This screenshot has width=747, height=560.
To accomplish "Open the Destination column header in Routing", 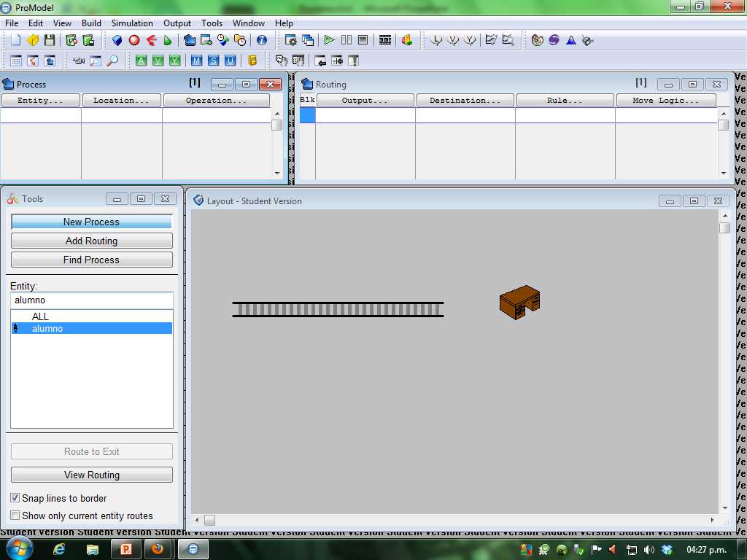I will coord(465,101).
